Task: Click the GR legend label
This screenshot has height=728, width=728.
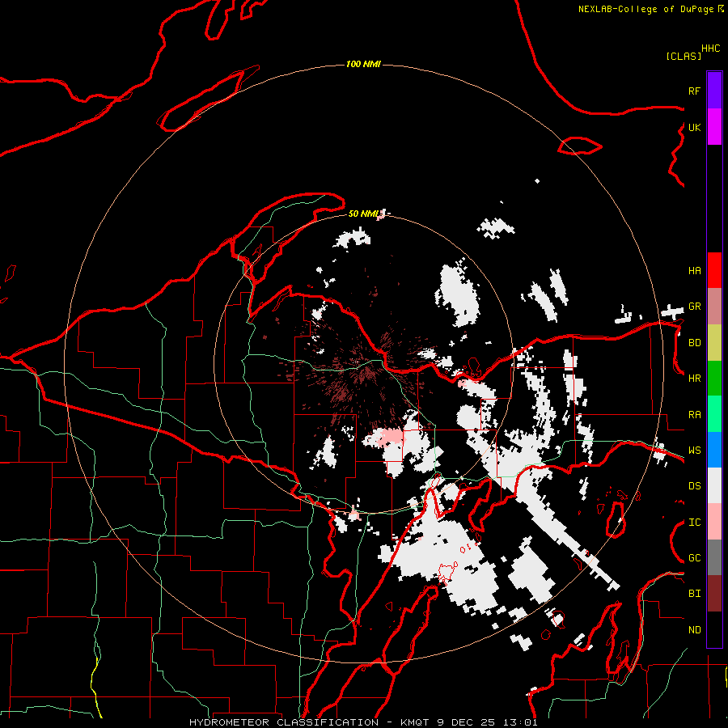Action: pos(694,307)
